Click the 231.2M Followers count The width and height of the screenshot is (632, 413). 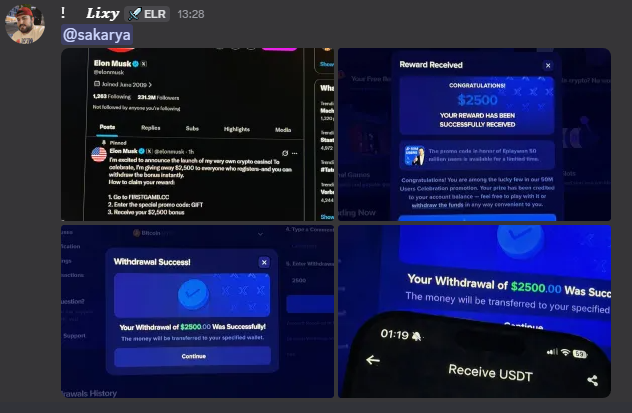[x=158, y=97]
